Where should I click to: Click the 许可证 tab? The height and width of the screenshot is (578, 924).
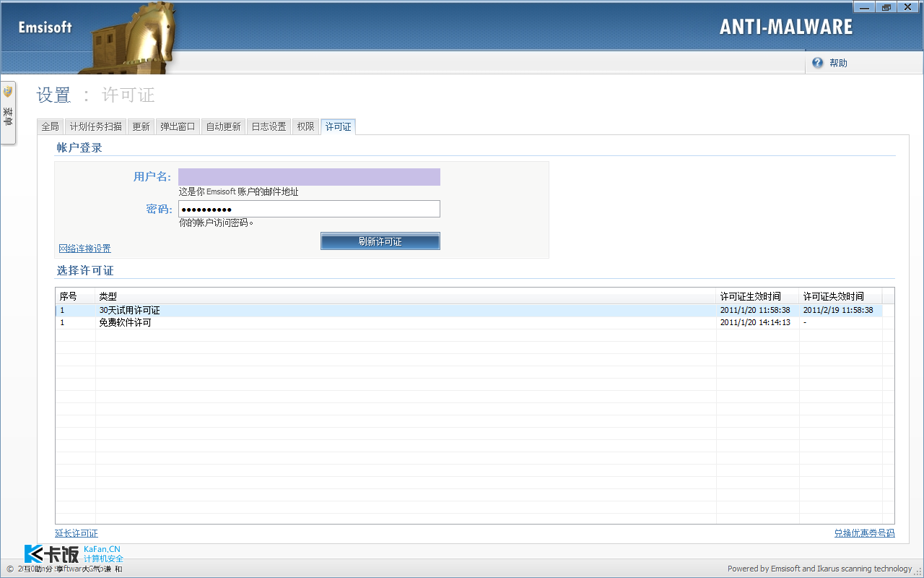338,126
